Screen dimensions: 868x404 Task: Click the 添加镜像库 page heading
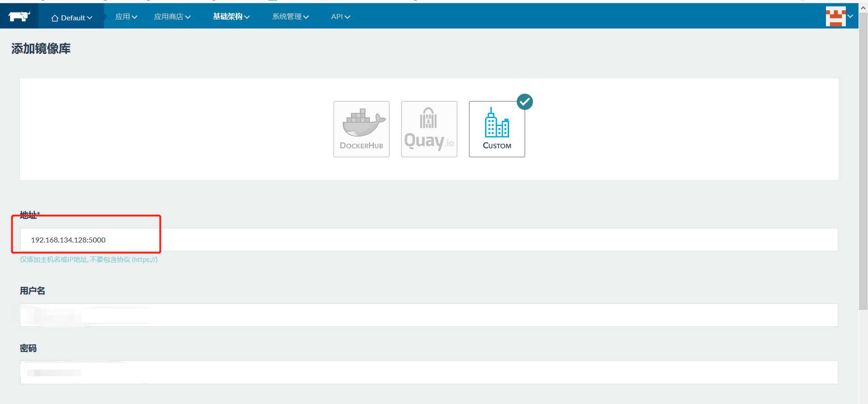[x=41, y=49]
